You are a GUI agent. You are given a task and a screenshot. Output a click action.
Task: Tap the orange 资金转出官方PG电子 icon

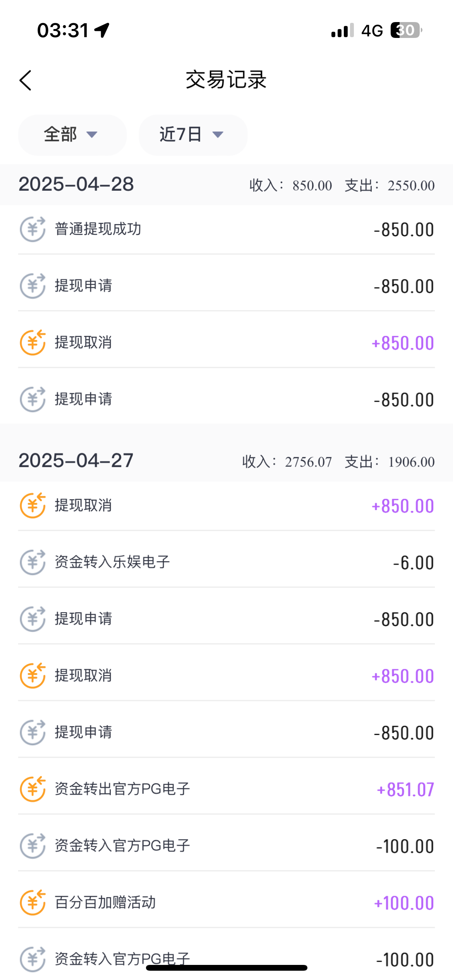click(33, 789)
